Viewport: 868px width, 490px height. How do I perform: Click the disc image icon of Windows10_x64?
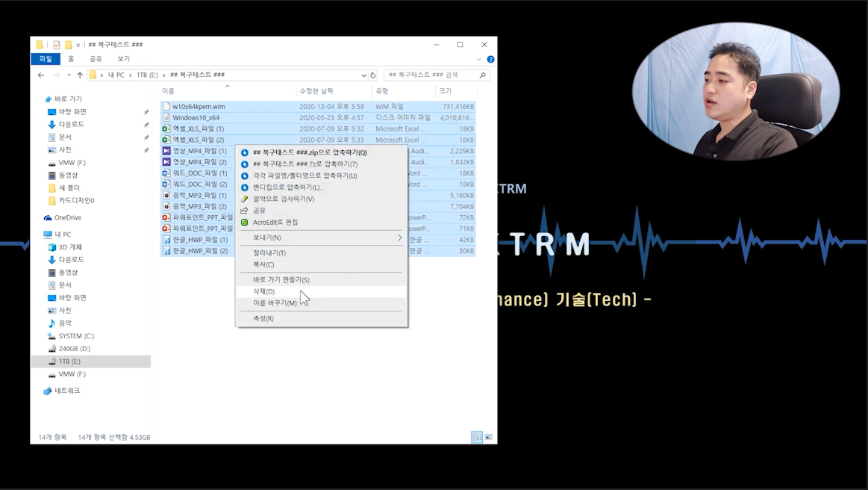pos(166,117)
